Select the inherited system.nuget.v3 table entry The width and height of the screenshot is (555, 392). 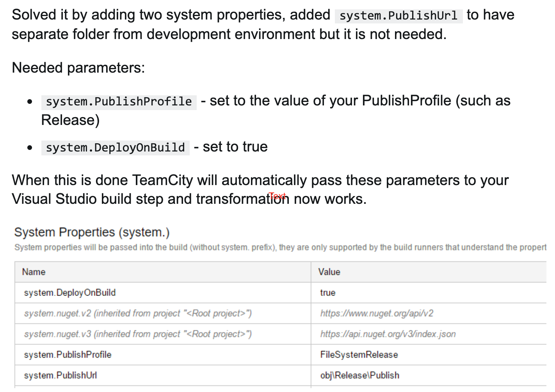[x=138, y=334]
